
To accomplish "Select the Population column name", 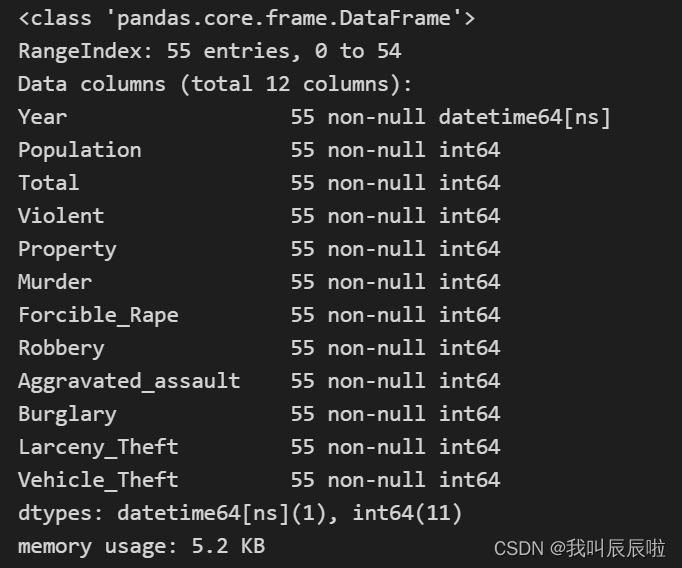I will (x=80, y=150).
